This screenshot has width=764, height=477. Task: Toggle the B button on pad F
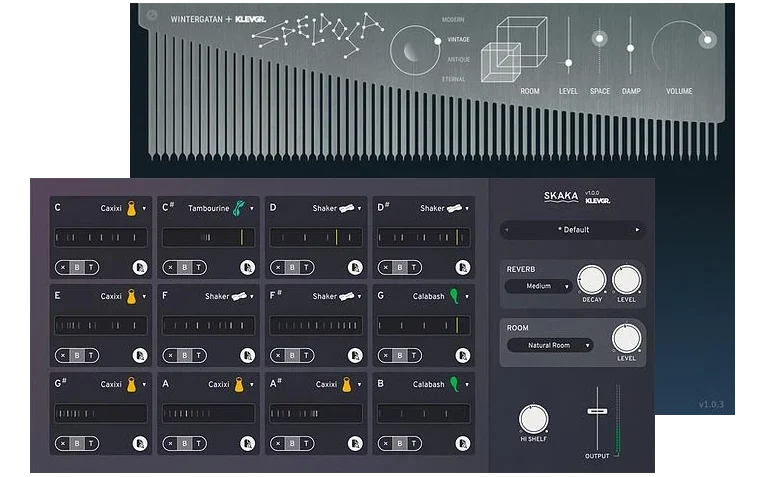[x=185, y=356]
